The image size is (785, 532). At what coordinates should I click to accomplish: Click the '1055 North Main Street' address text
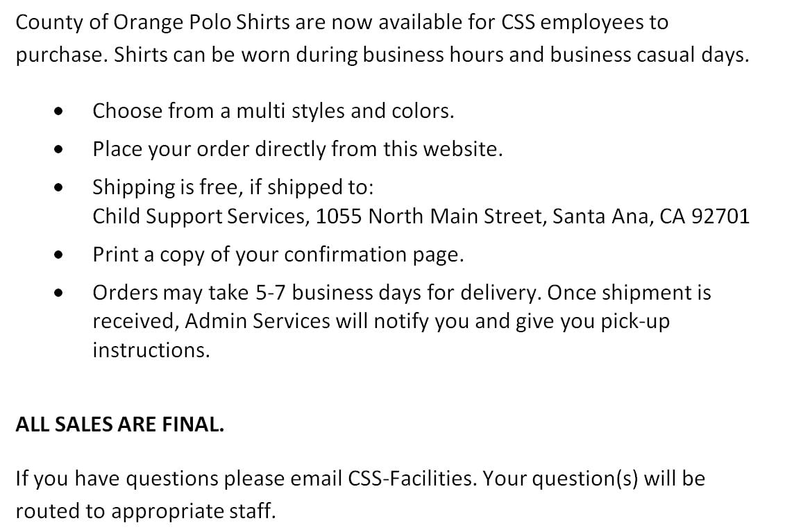(x=431, y=216)
